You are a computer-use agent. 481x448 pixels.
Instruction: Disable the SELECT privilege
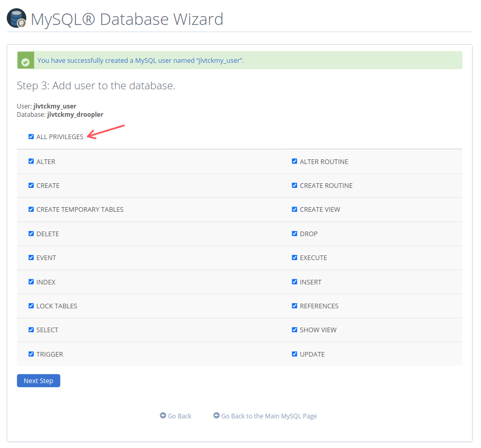31,330
